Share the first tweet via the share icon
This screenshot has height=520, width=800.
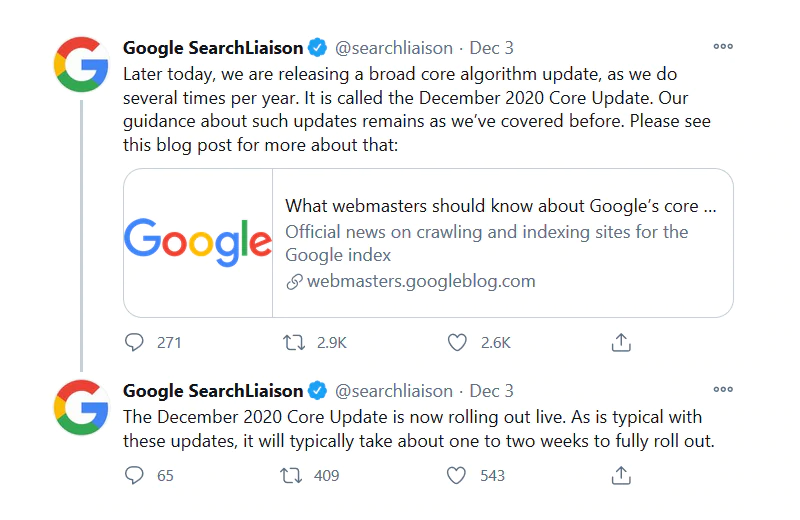click(x=621, y=342)
